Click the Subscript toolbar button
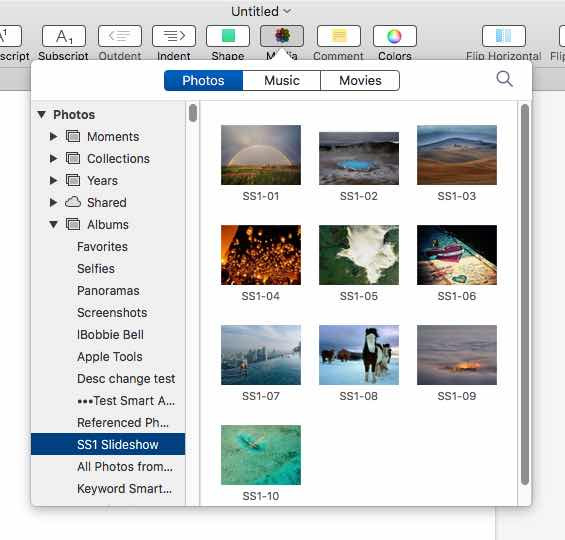Image resolution: width=565 pixels, height=540 pixels. pos(64,36)
